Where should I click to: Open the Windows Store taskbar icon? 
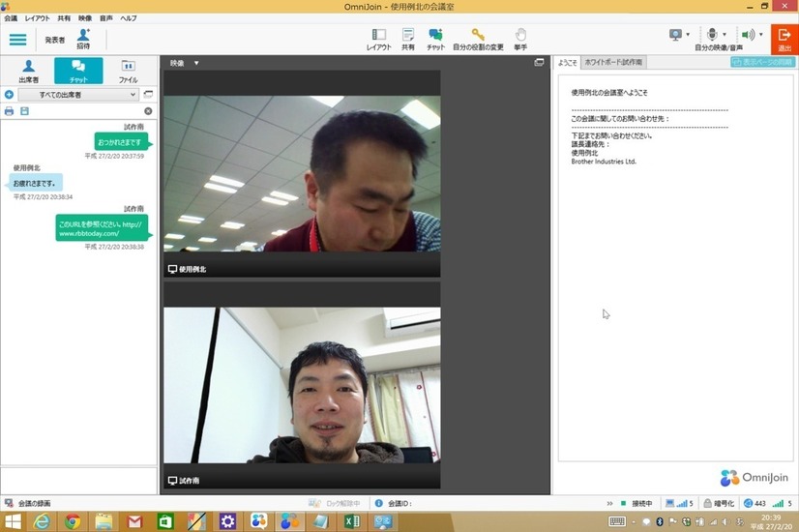pyautogui.click(x=165, y=521)
